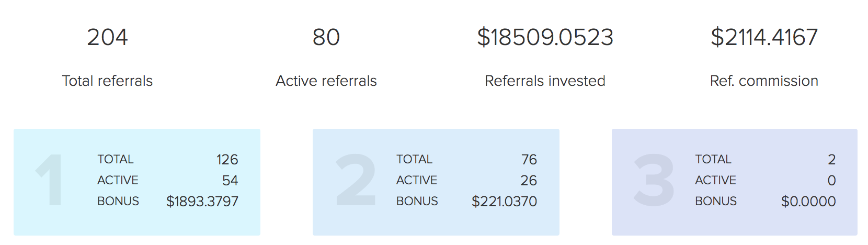Click the large level 2 numeral icon
The height and width of the screenshot is (245, 868).
click(x=356, y=180)
